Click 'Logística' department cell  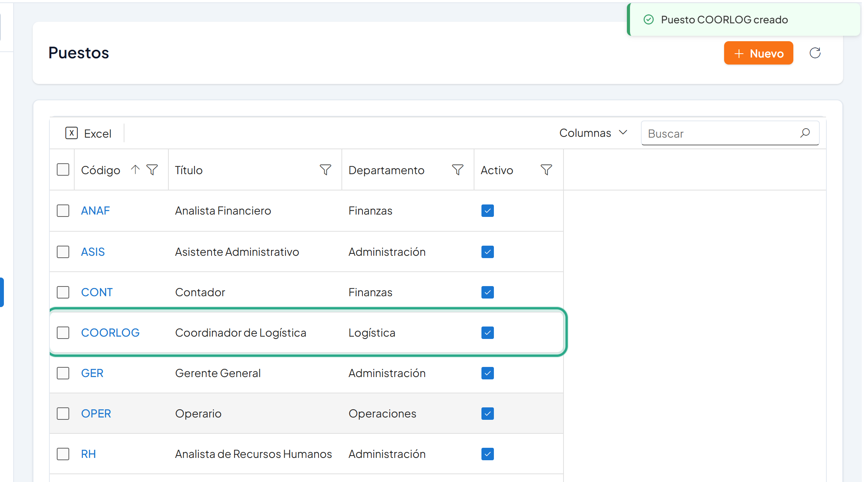pyautogui.click(x=372, y=333)
